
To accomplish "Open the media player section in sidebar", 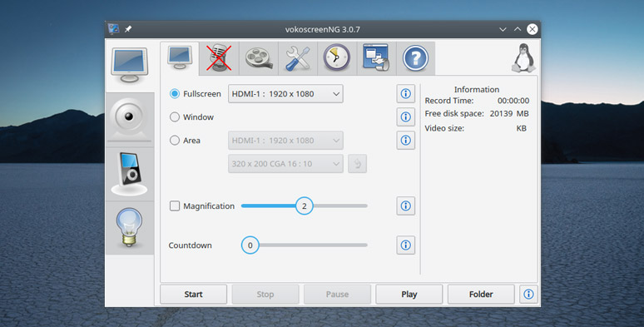I will (x=129, y=174).
